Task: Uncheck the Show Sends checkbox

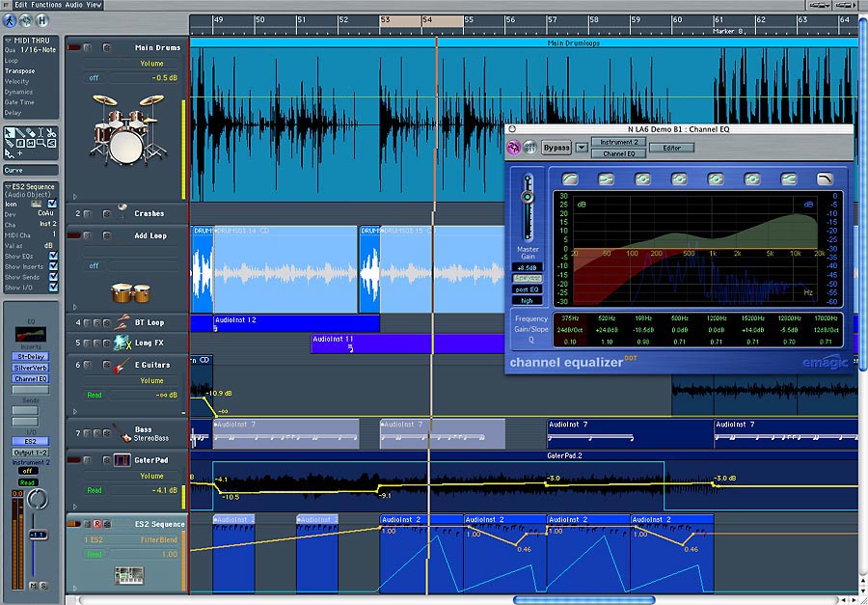Action: click(x=53, y=277)
